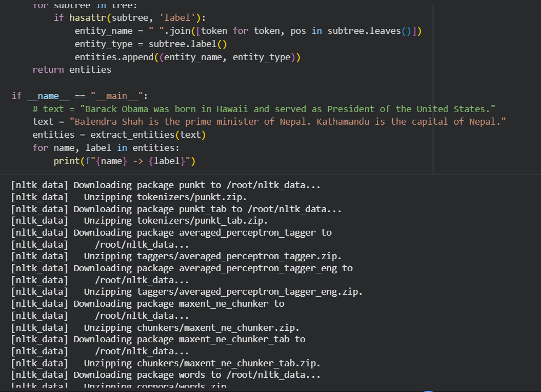
Task: Click the 'for name, label in entities' line
Action: [106, 148]
